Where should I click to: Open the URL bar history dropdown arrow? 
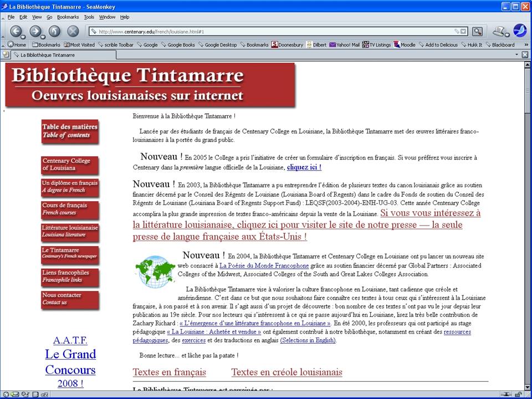pos(463,32)
